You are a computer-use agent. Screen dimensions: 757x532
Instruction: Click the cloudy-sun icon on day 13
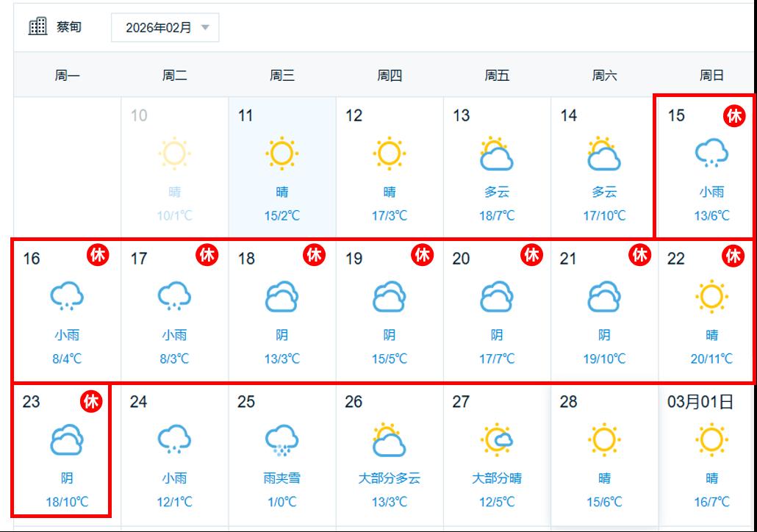click(497, 154)
